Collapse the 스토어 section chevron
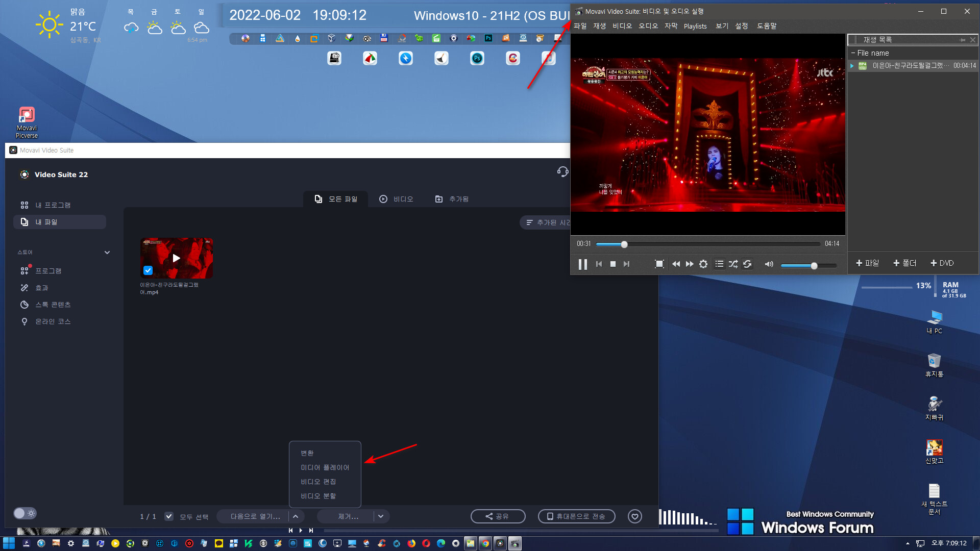Viewport: 980px width, 551px height. pos(107,253)
